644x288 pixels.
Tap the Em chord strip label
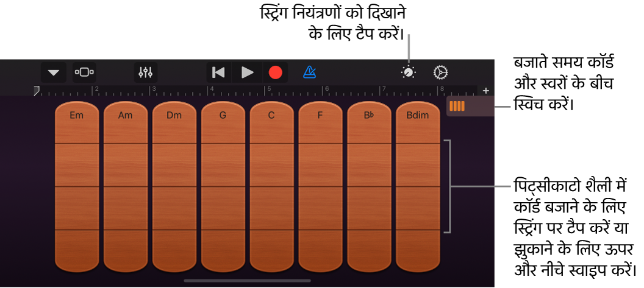77,115
